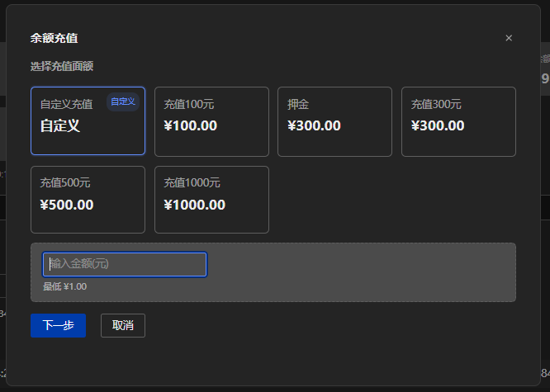
Task: Click the 取消 cancel button
Action: click(123, 325)
